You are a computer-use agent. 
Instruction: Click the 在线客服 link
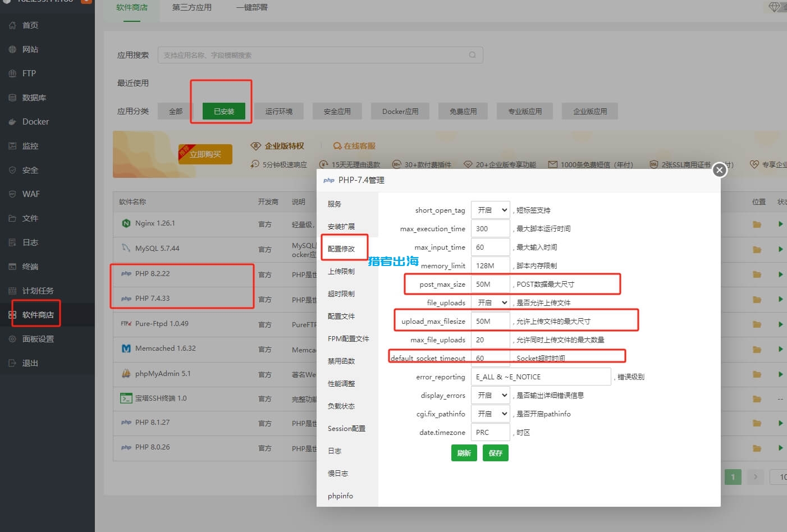point(354,146)
